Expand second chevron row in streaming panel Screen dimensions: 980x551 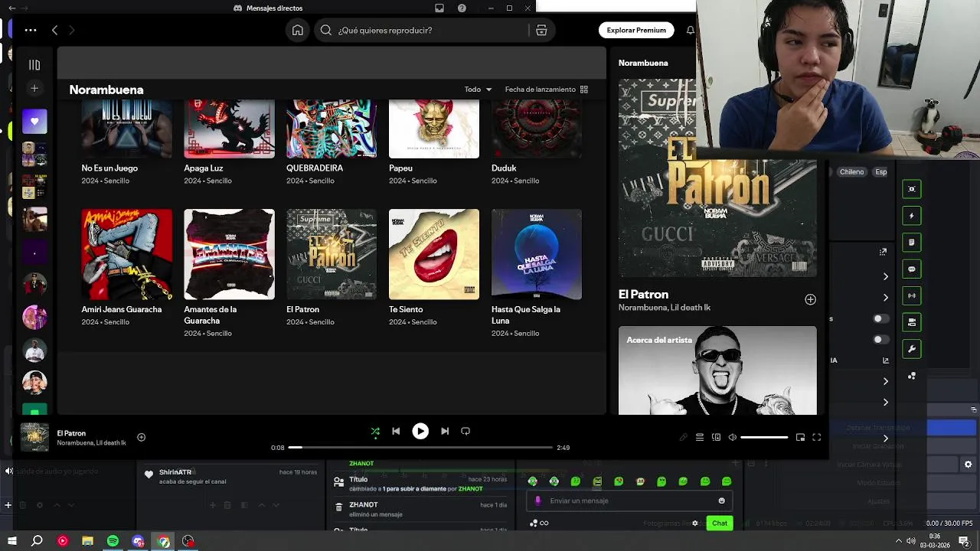(x=886, y=297)
